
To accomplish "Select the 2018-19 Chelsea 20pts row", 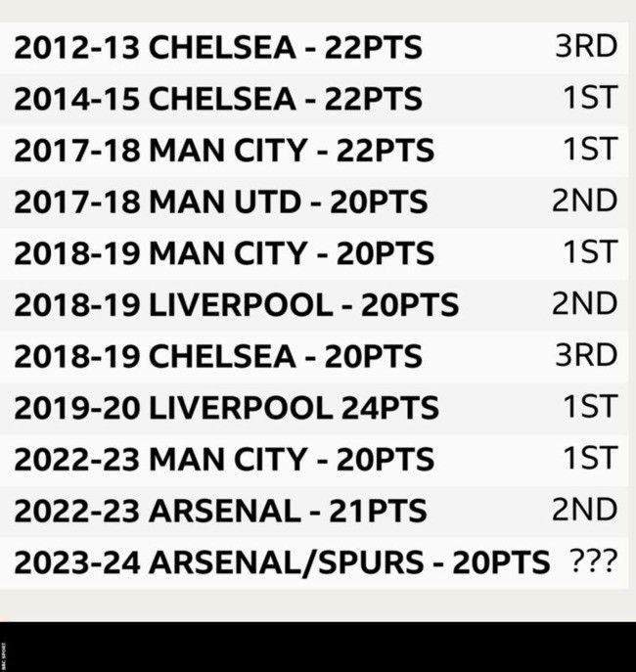I will (x=217, y=356).
